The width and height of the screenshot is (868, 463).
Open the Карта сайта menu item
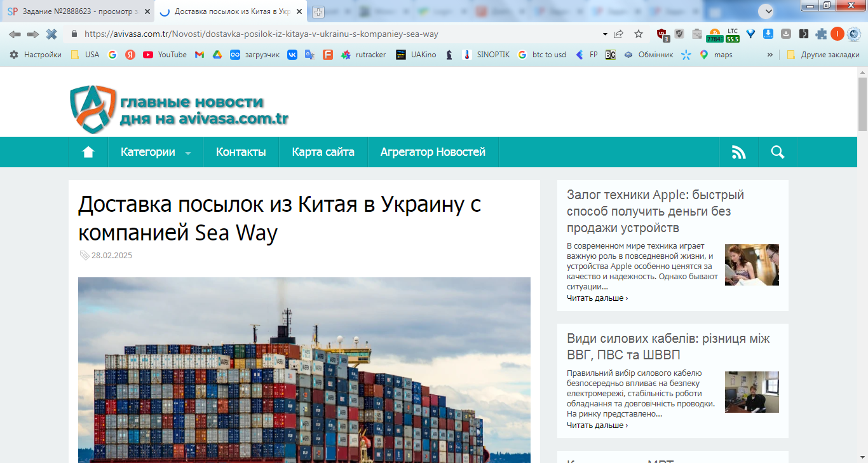323,152
